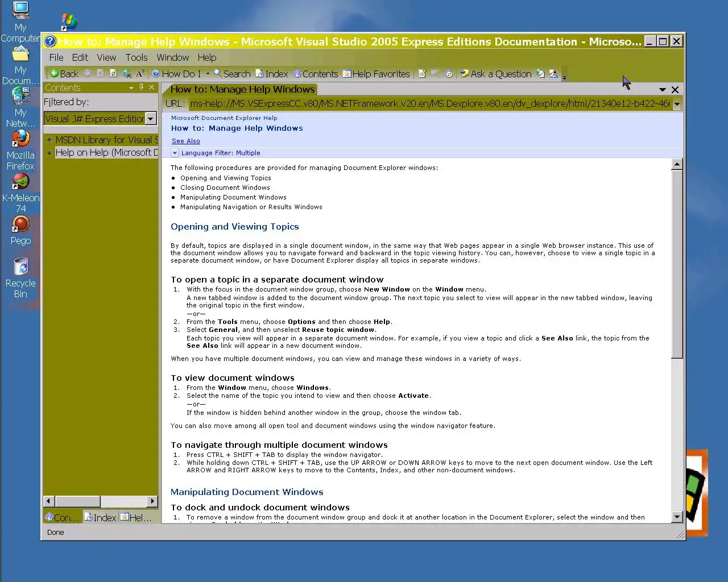Image resolution: width=728 pixels, height=582 pixels.
Task: Click the Stop loading toolbar icon
Action: pos(100,74)
